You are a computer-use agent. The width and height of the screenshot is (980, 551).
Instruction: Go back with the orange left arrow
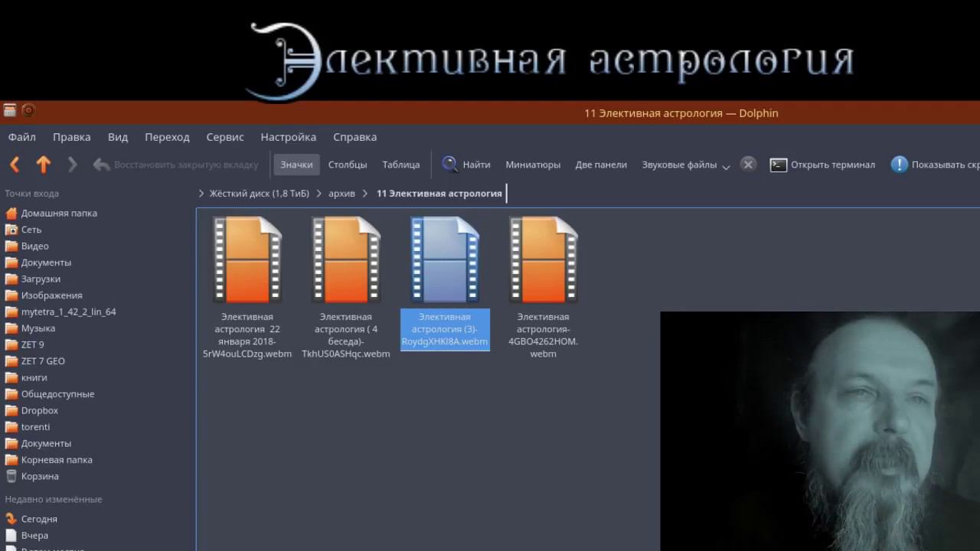(15, 165)
